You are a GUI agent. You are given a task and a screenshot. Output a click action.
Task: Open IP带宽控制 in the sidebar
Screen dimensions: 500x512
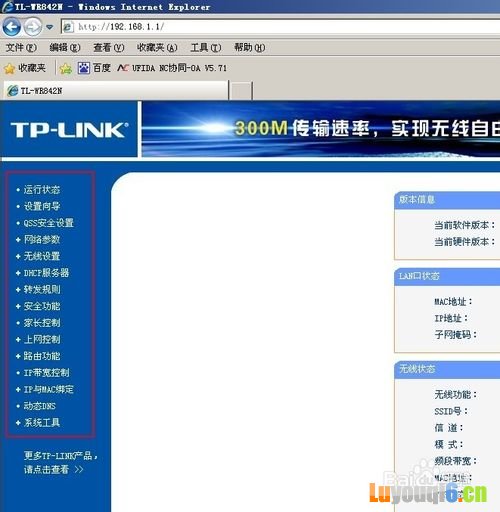pyautogui.click(x=46, y=373)
